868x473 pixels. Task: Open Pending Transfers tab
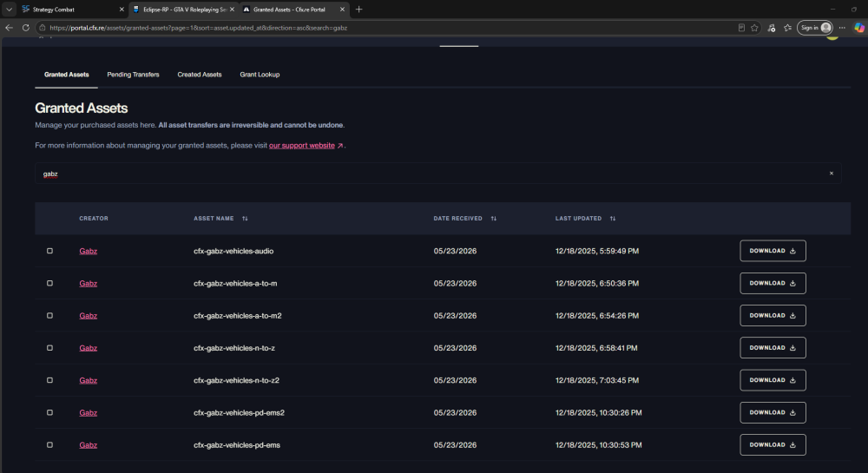(x=133, y=75)
